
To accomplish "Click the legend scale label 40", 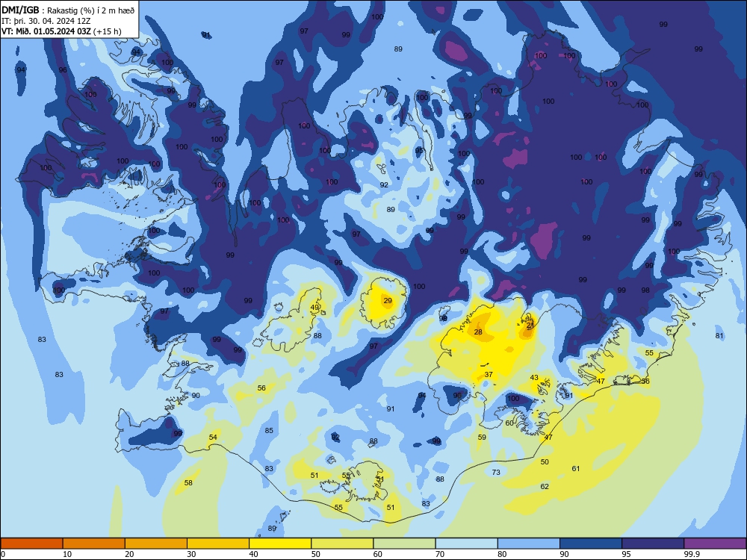I will (253, 554).
